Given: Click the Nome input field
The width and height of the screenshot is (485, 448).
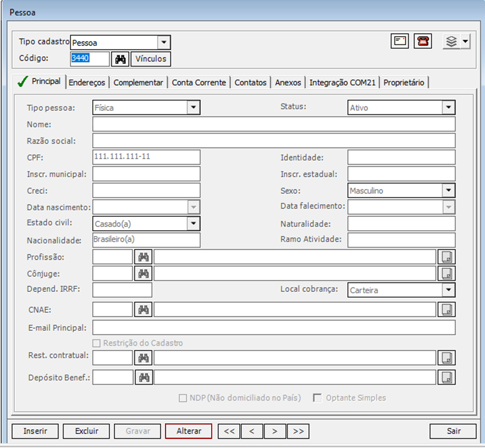Looking at the screenshot, I should (274, 124).
